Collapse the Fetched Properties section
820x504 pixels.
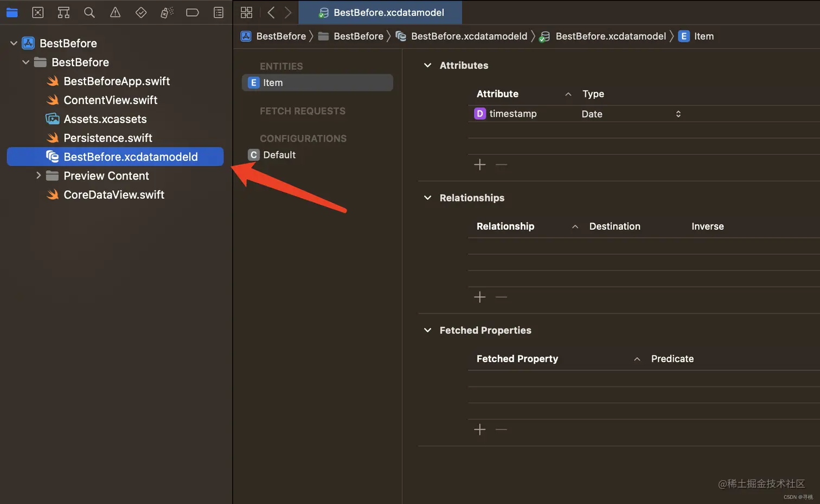427,330
